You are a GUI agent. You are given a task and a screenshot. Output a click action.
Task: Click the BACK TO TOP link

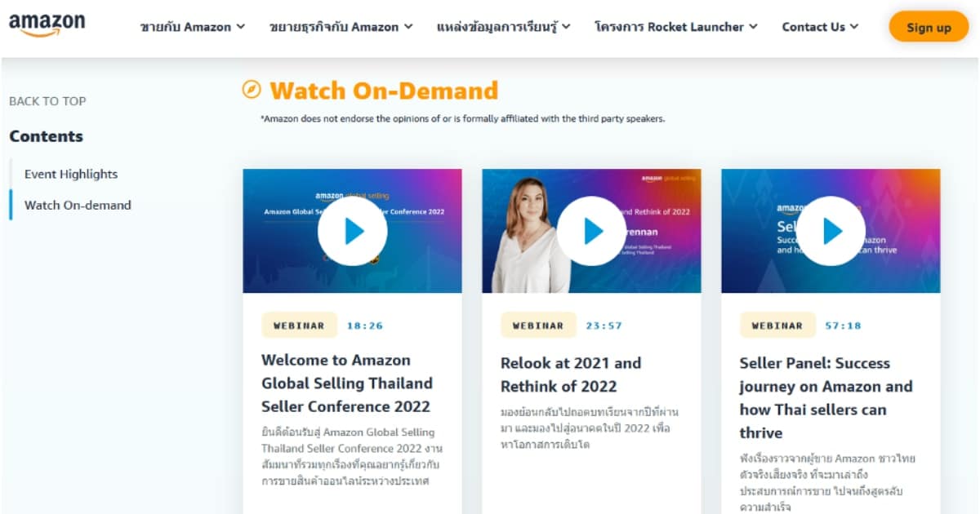point(47,101)
